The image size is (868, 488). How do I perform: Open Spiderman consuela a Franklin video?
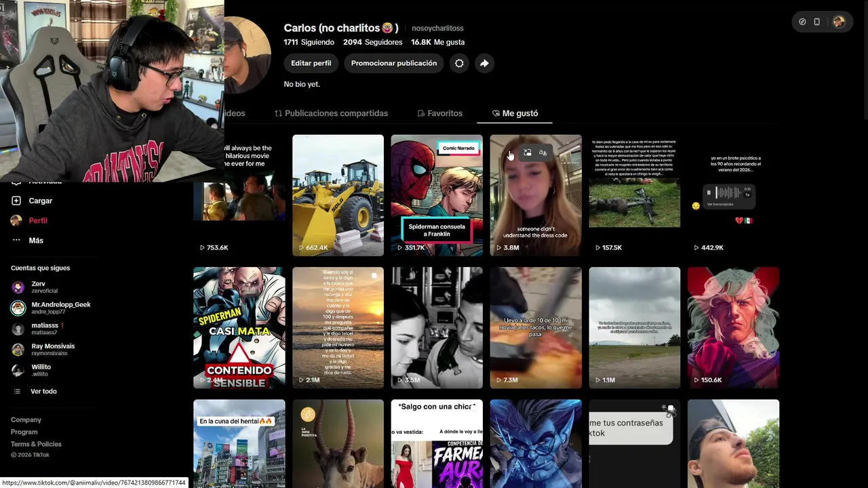[437, 195]
